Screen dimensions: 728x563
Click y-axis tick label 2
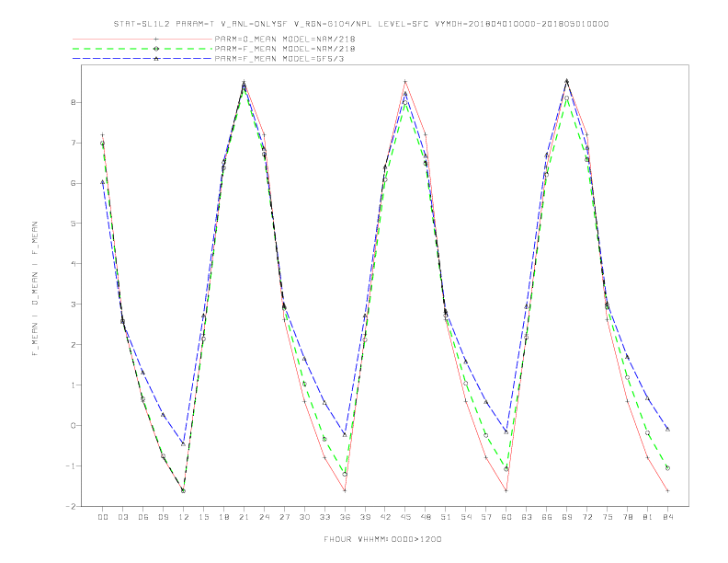point(74,345)
